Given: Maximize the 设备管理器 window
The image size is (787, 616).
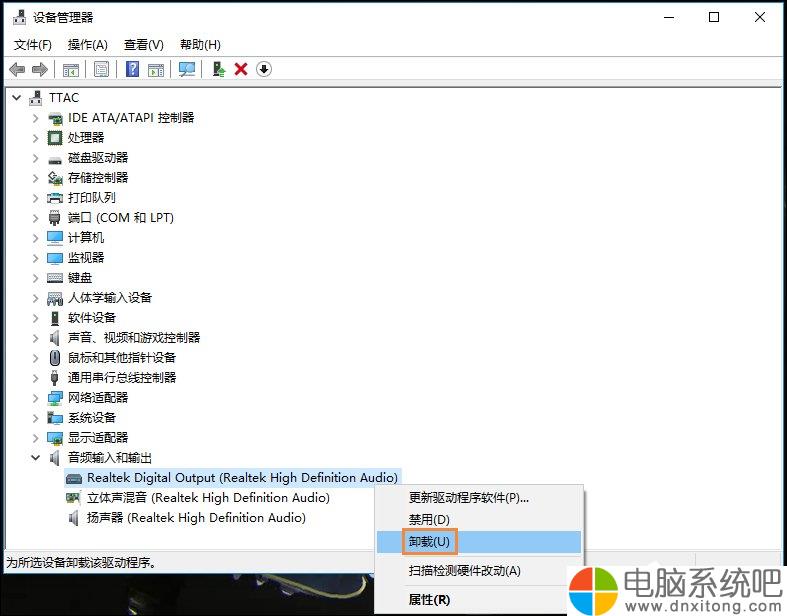Looking at the screenshot, I should tap(714, 17).
